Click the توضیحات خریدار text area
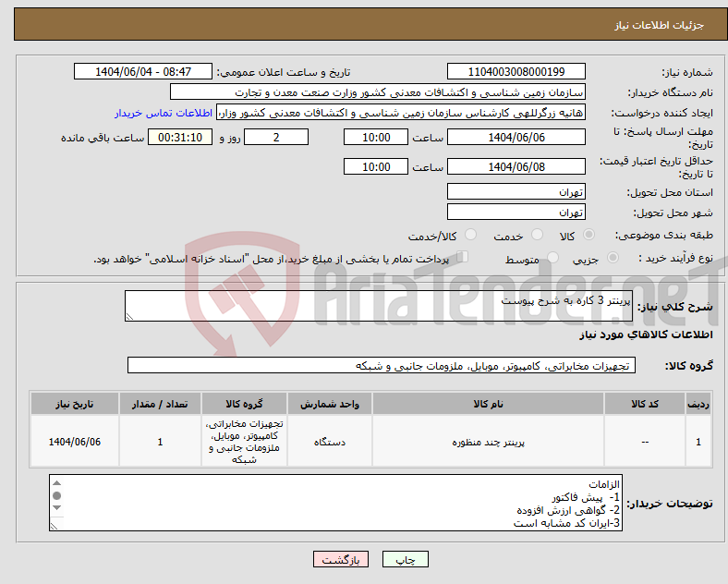The width and height of the screenshot is (728, 584). tap(335, 503)
